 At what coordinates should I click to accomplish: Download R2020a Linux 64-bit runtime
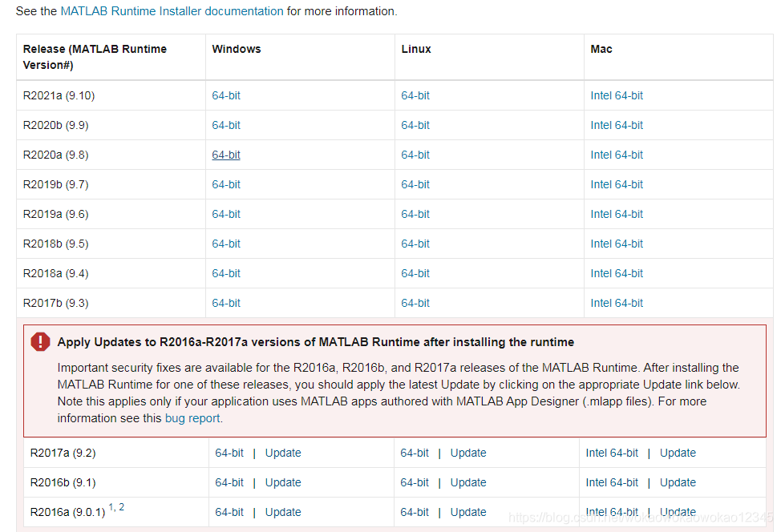pos(415,155)
